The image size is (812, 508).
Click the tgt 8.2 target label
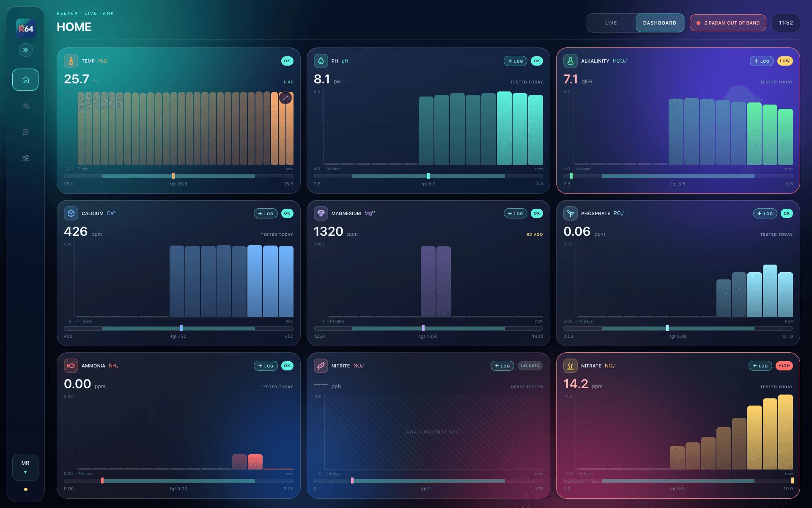[x=428, y=184]
